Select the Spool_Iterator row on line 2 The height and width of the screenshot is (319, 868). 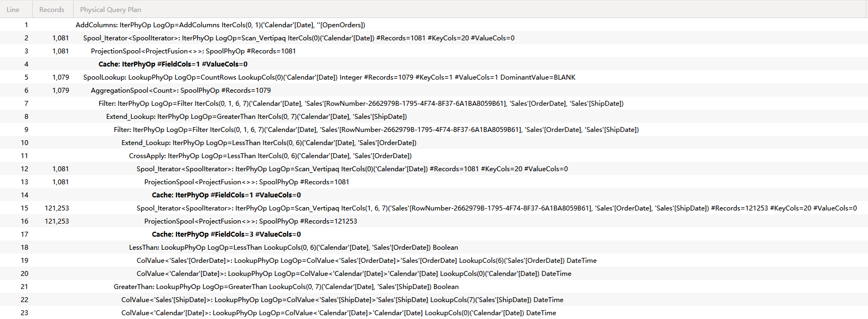434,38
